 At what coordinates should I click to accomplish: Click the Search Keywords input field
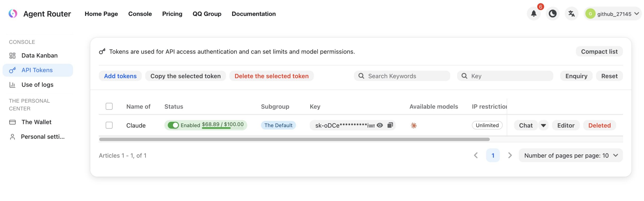[405, 76]
